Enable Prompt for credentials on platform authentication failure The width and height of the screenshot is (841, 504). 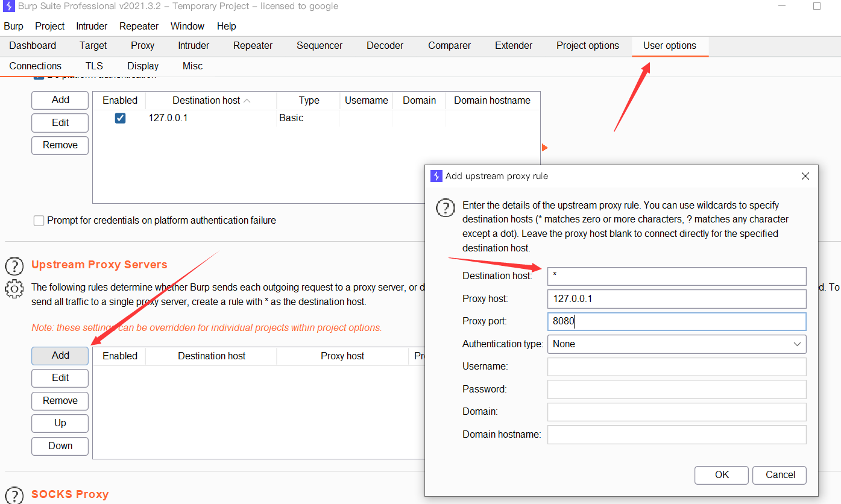39,221
